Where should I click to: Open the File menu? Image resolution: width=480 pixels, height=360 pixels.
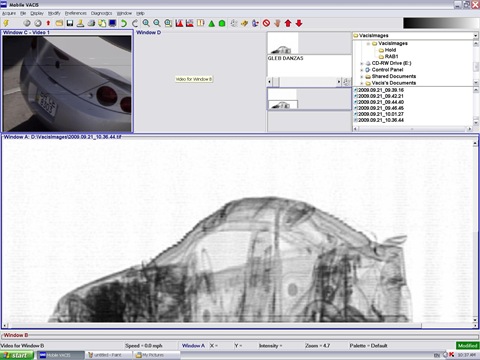point(23,13)
